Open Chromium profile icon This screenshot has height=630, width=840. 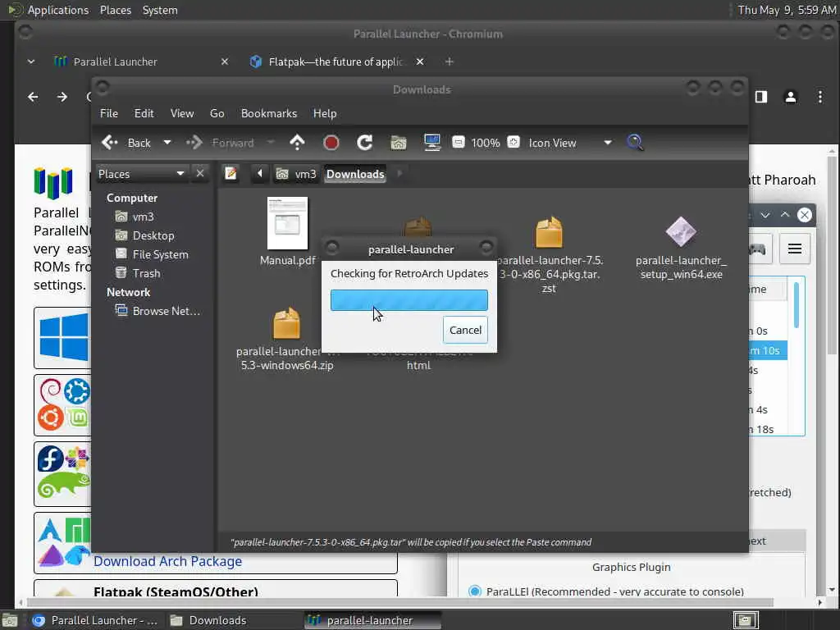(791, 97)
